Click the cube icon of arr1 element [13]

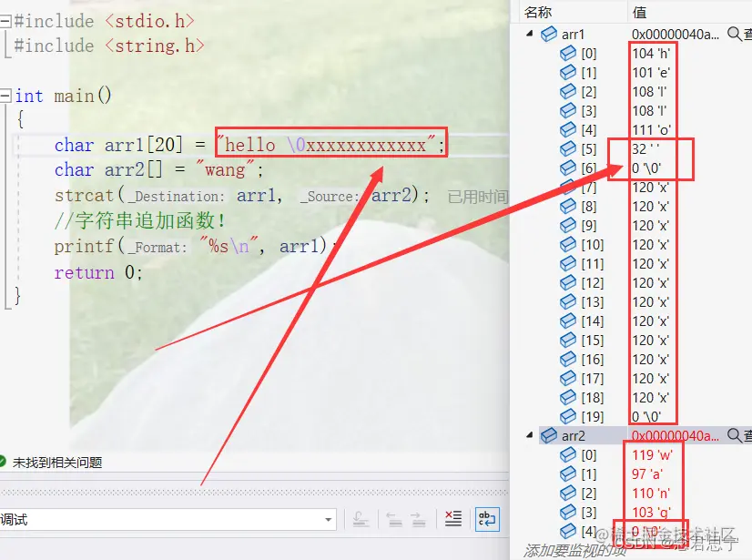tap(568, 301)
